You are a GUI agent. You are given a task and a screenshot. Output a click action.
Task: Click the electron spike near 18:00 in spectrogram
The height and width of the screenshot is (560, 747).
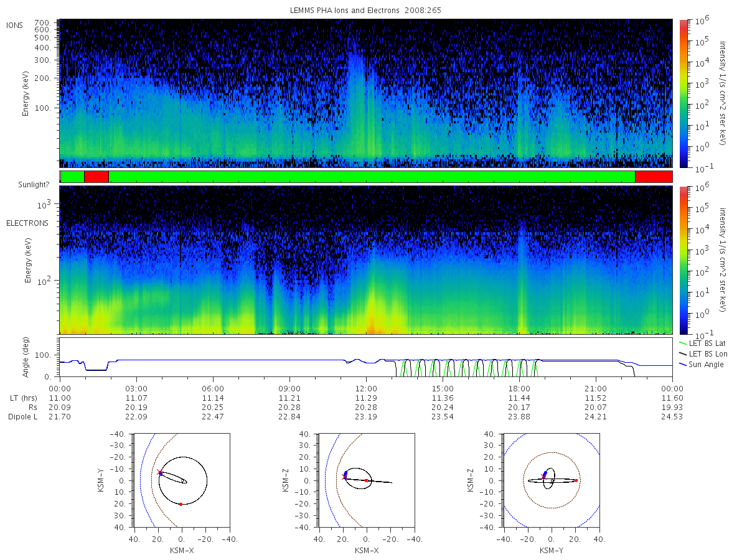pos(522,280)
